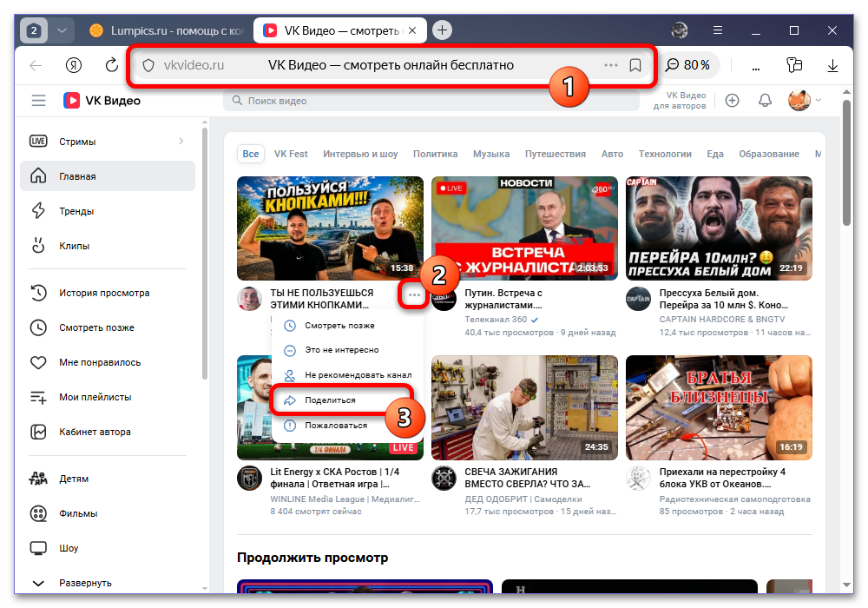Viewport: 868px width, 608px height.
Task: Expand Стримы submenu chevron
Action: pos(181,142)
